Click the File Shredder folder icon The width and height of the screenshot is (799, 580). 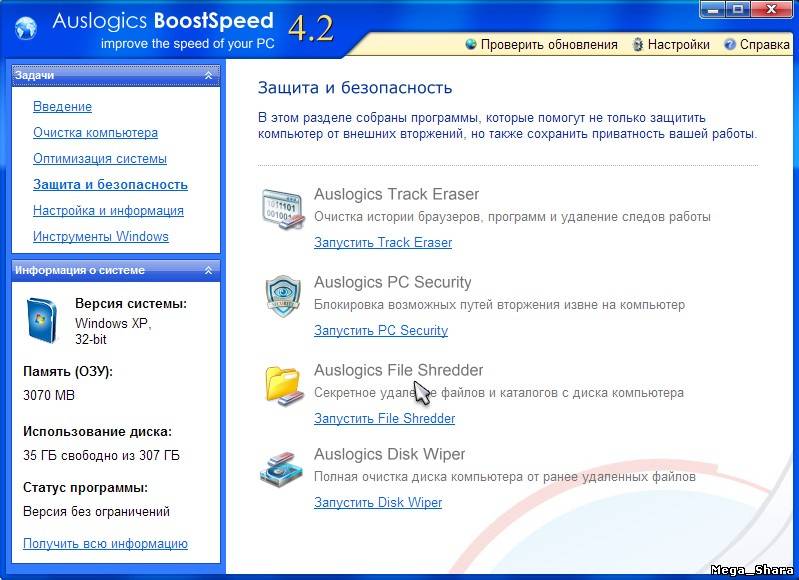[283, 386]
